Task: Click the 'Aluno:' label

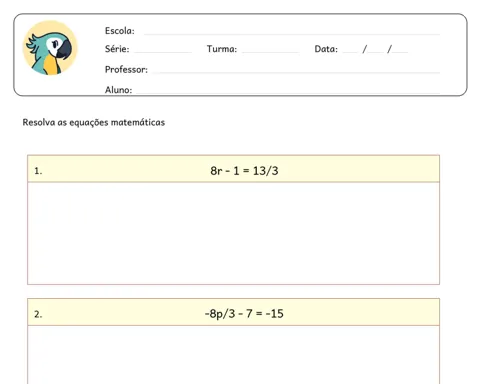Action: [x=118, y=90]
